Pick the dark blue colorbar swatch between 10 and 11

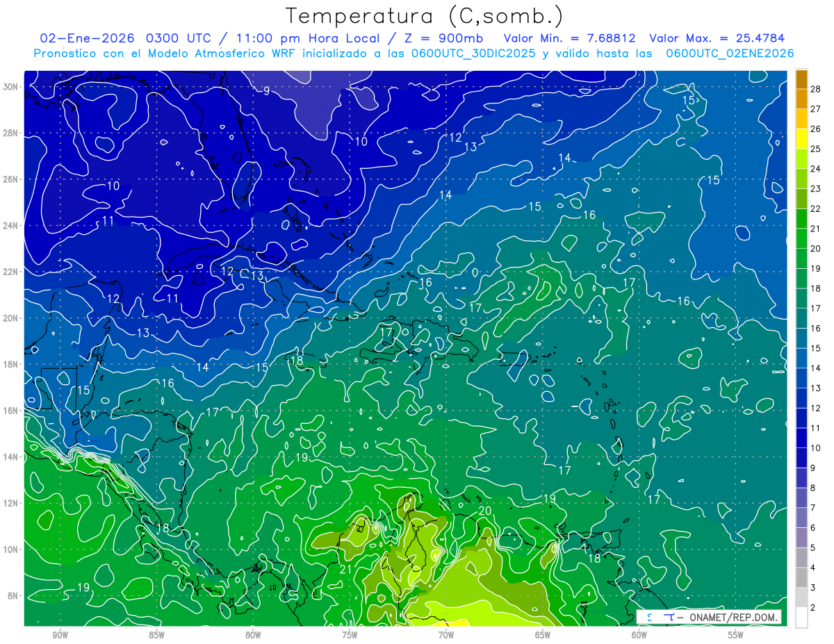(x=801, y=438)
